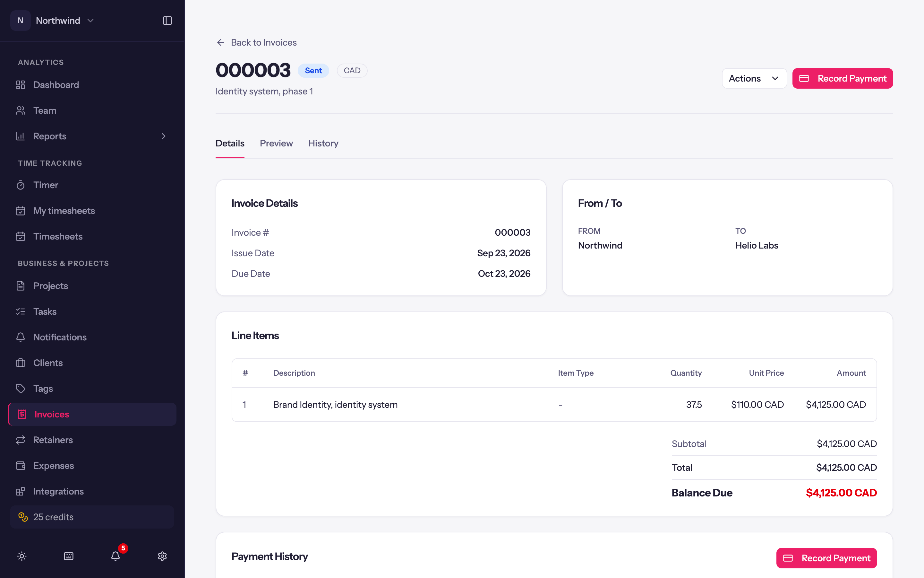Screen dimensions: 924x578
Task: Expand the Reports submenu chevron
Action: pos(163,136)
